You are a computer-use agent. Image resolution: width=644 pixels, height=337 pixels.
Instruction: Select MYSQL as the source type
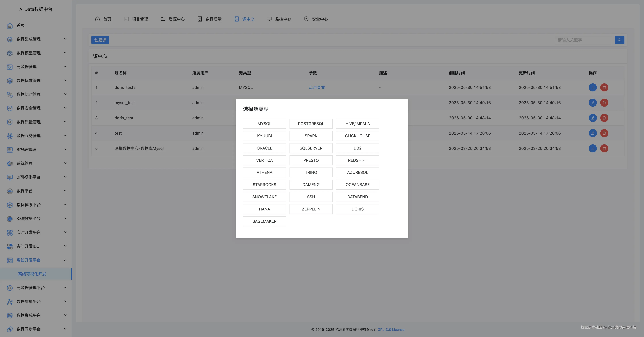(264, 124)
